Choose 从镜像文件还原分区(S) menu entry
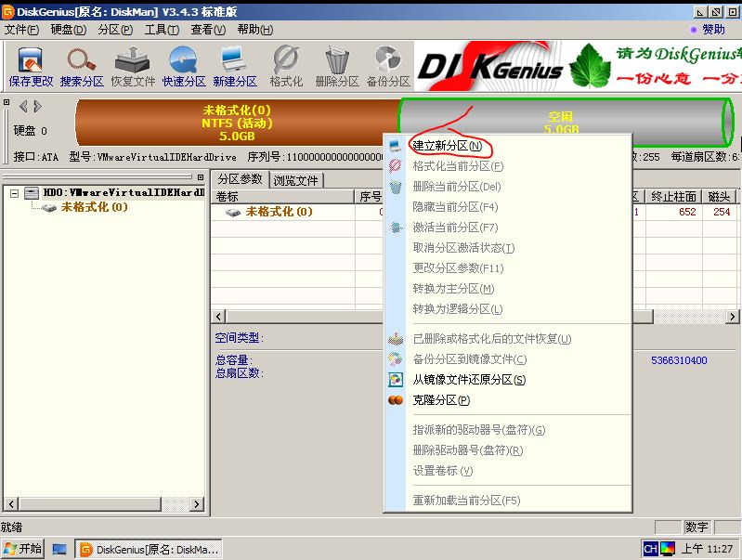 [469, 380]
